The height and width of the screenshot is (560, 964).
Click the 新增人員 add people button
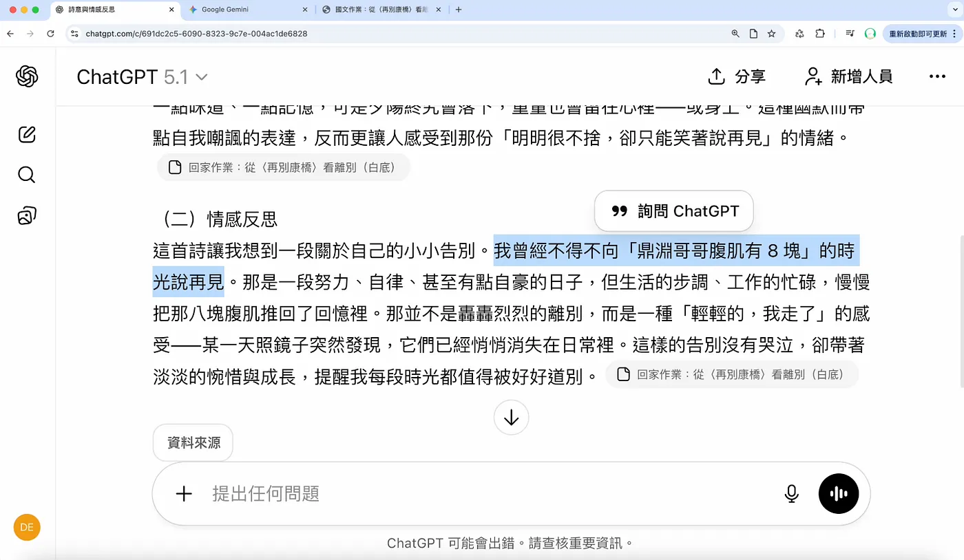(848, 76)
